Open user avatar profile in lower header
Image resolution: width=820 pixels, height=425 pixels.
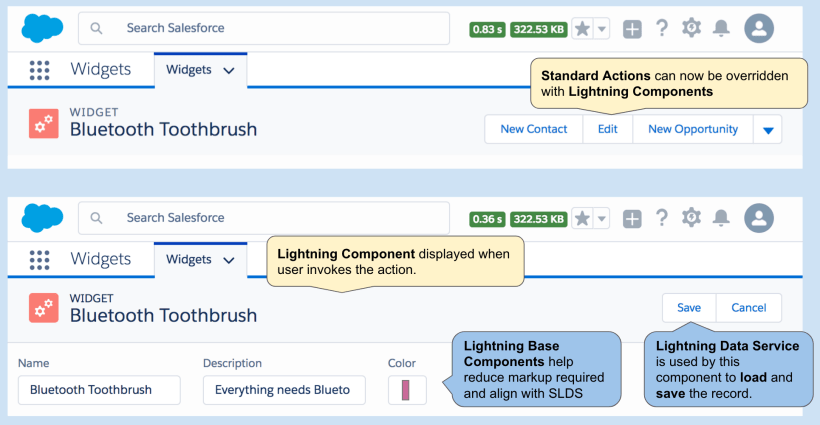click(759, 218)
